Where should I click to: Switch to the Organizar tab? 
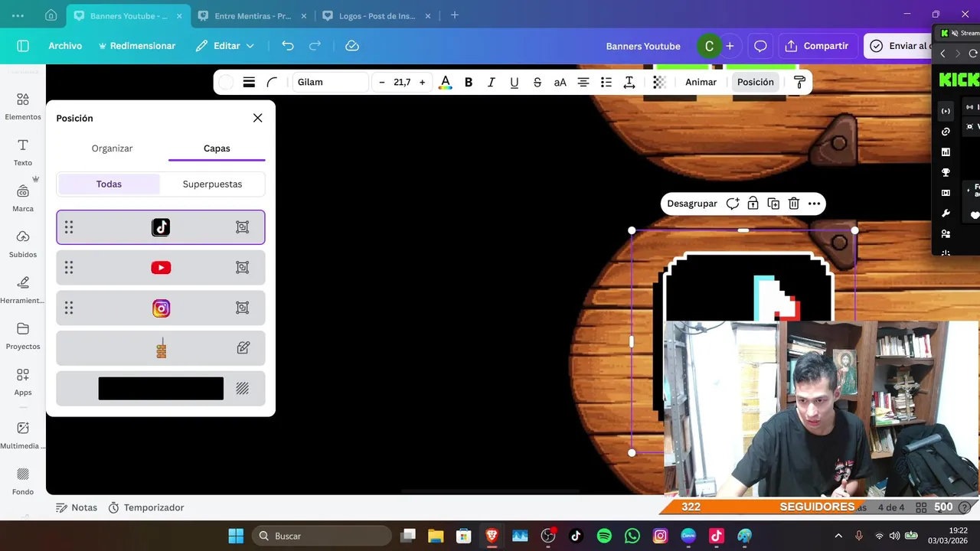coord(112,148)
